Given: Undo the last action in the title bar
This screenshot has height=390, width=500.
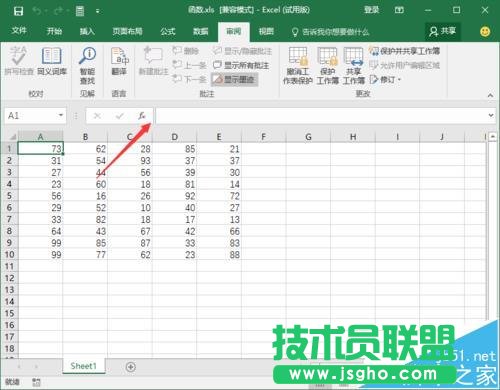Looking at the screenshot, I should (36, 11).
